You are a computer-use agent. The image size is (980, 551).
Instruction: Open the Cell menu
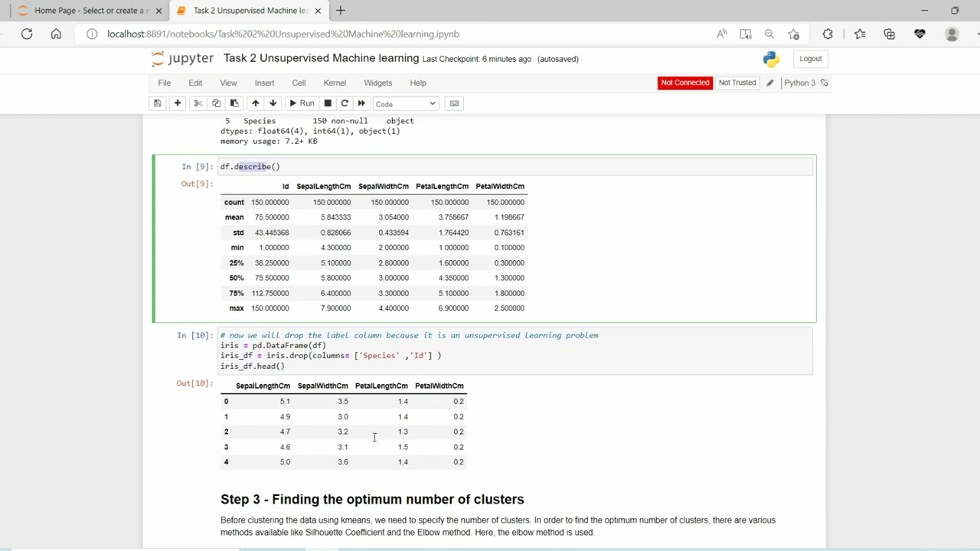(x=299, y=83)
